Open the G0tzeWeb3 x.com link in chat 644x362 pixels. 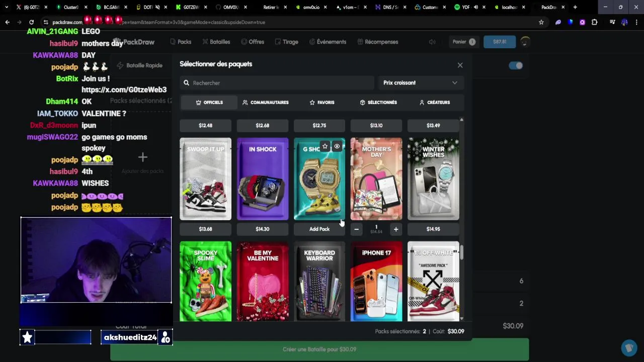click(x=124, y=89)
